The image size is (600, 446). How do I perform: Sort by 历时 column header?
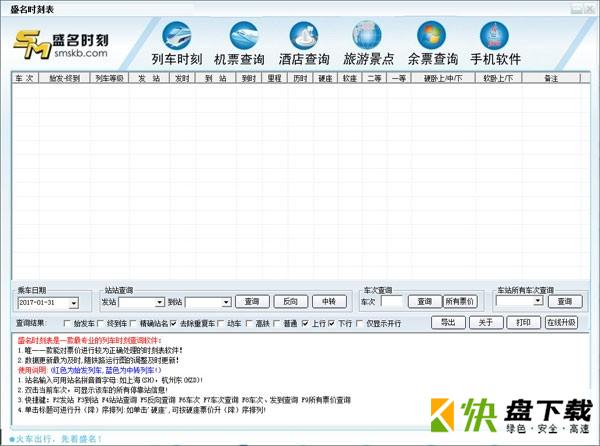coord(300,78)
